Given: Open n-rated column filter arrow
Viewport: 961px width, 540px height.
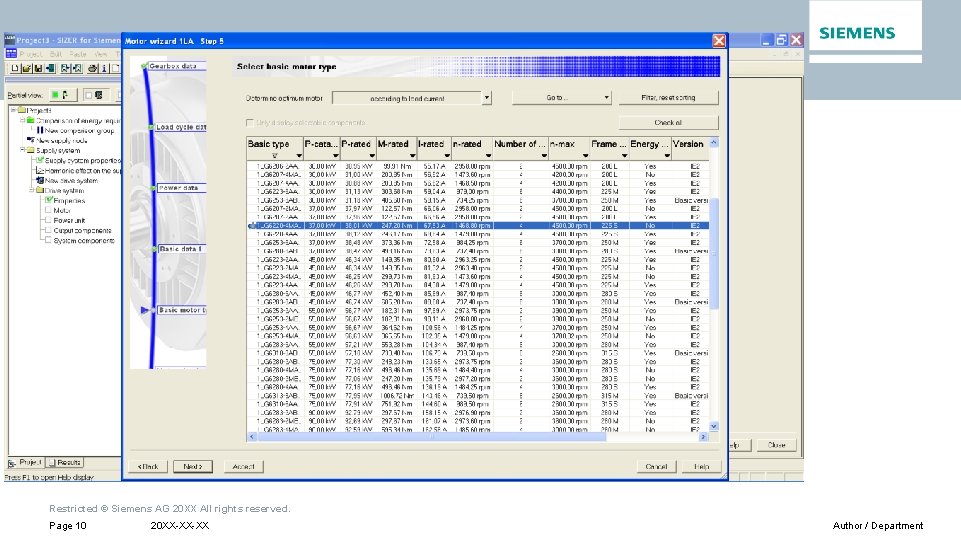Looking at the screenshot, I should point(488,156).
